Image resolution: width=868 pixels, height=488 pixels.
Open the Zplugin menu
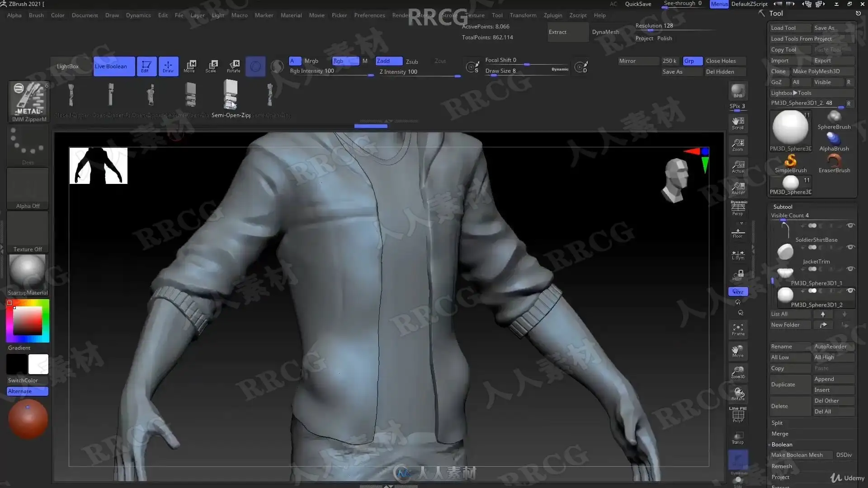pos(553,15)
